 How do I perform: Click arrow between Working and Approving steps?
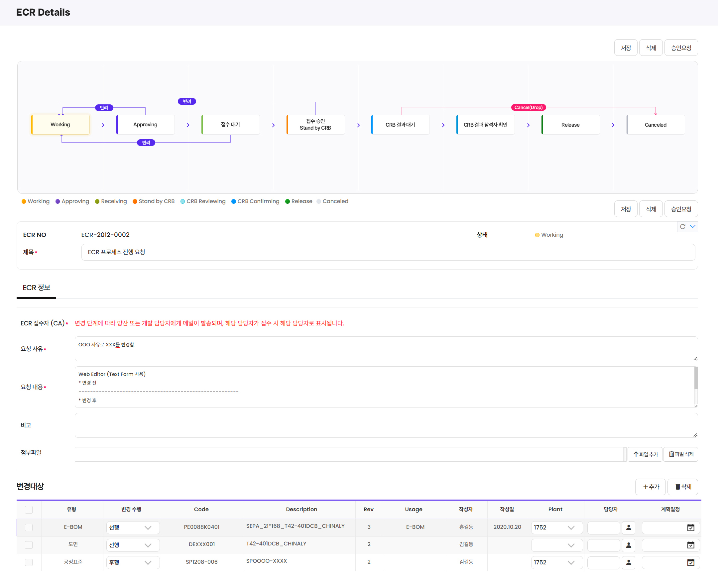(103, 125)
